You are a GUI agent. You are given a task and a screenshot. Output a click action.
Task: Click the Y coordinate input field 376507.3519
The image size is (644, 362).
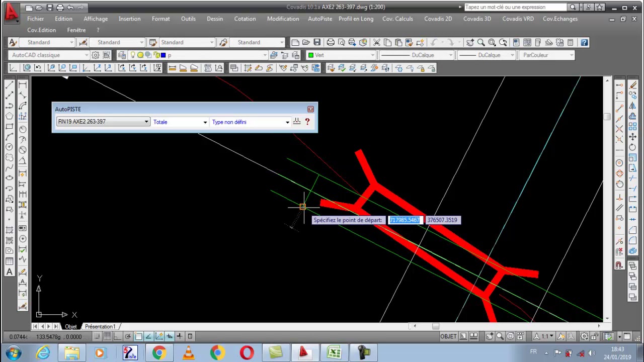tap(442, 220)
